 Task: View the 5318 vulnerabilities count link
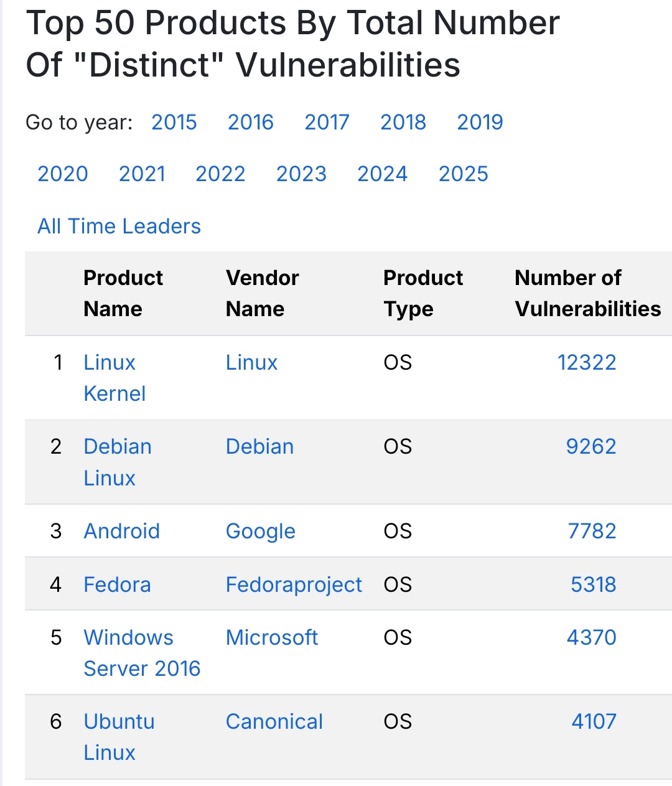[594, 584]
